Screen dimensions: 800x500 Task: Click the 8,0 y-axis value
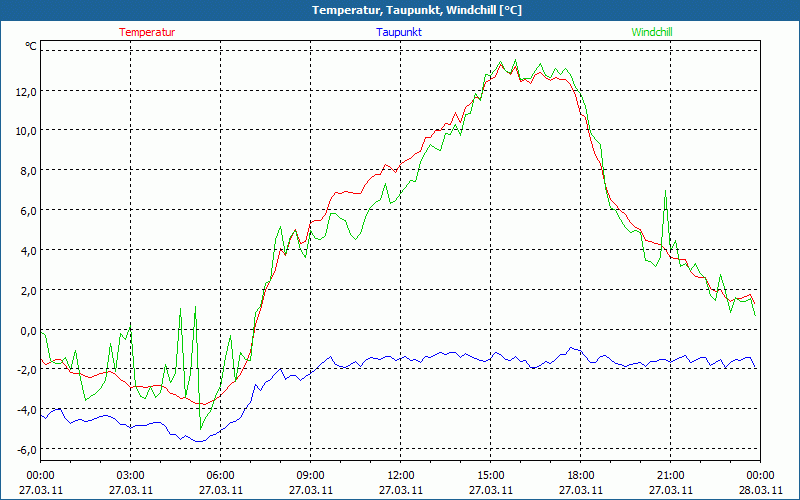click(x=28, y=170)
